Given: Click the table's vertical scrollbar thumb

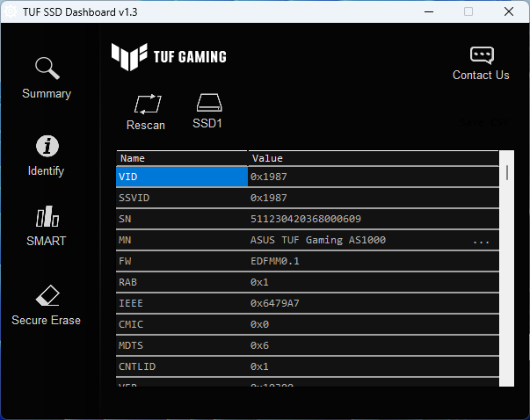Looking at the screenshot, I should 506,173.
